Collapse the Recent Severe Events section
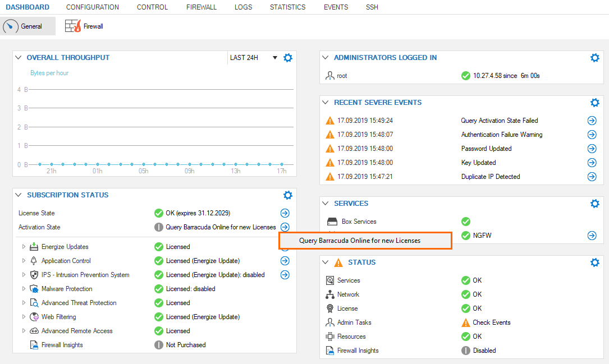609x364 pixels. click(326, 103)
